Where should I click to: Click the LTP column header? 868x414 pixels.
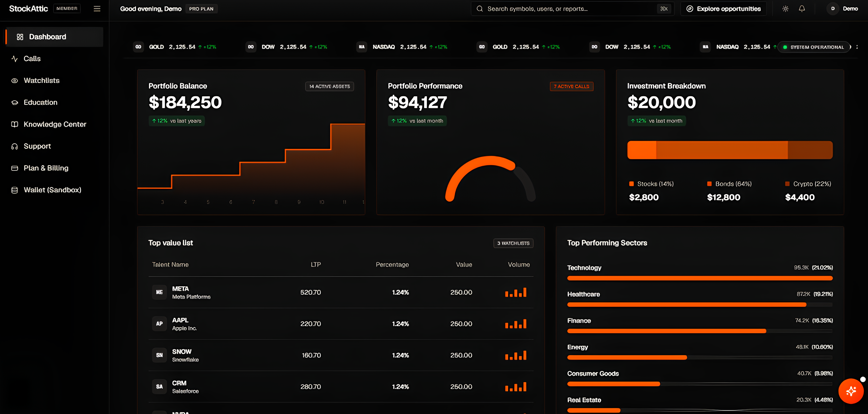[x=316, y=265]
